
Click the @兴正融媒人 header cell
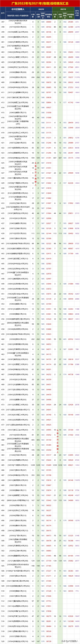(18, 9)
